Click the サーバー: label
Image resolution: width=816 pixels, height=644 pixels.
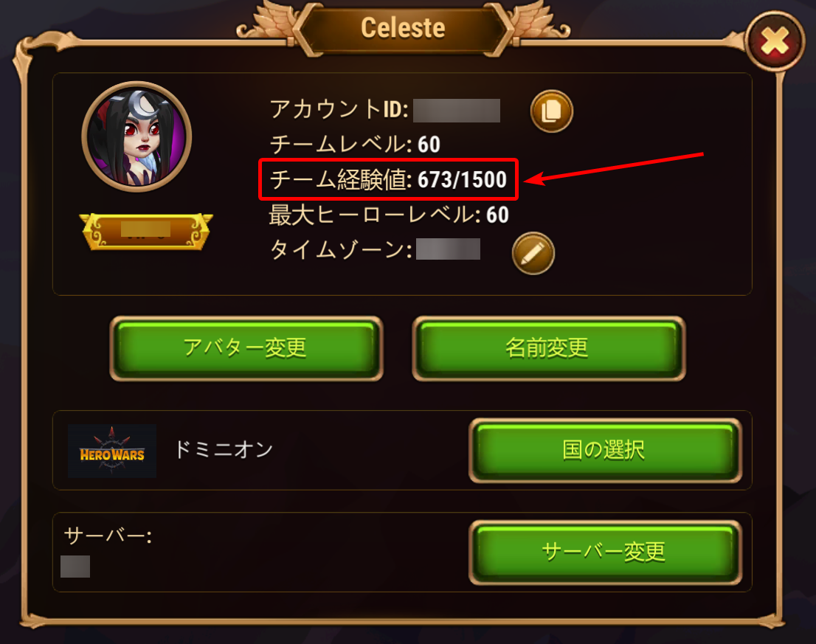pyautogui.click(x=108, y=536)
